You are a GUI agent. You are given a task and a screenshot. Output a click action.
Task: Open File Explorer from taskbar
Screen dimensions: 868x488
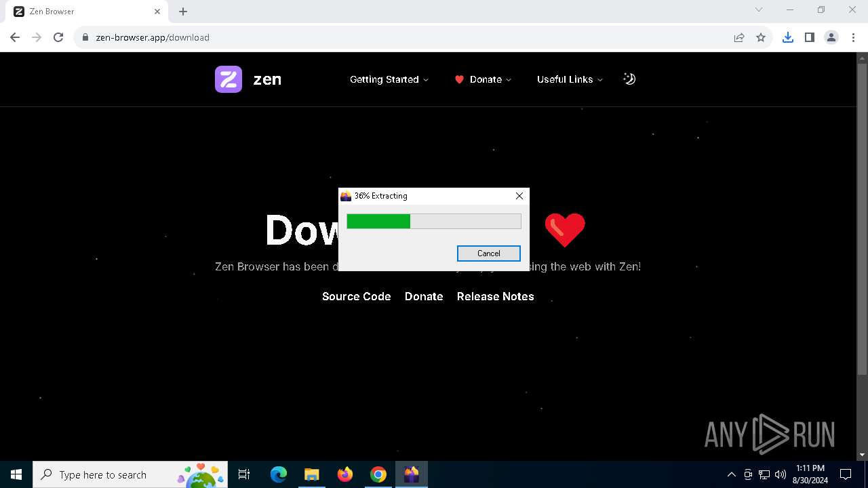pos(312,474)
